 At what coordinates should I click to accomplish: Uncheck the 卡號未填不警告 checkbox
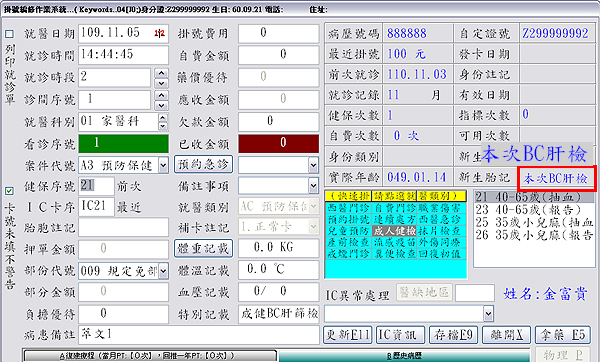pos(9,191)
